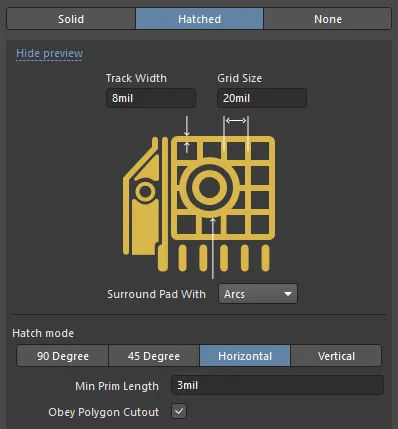Image resolution: width=398 pixels, height=429 pixels.
Task: Uncheck the Obey Polygon Cutout checkbox
Action: point(179,411)
